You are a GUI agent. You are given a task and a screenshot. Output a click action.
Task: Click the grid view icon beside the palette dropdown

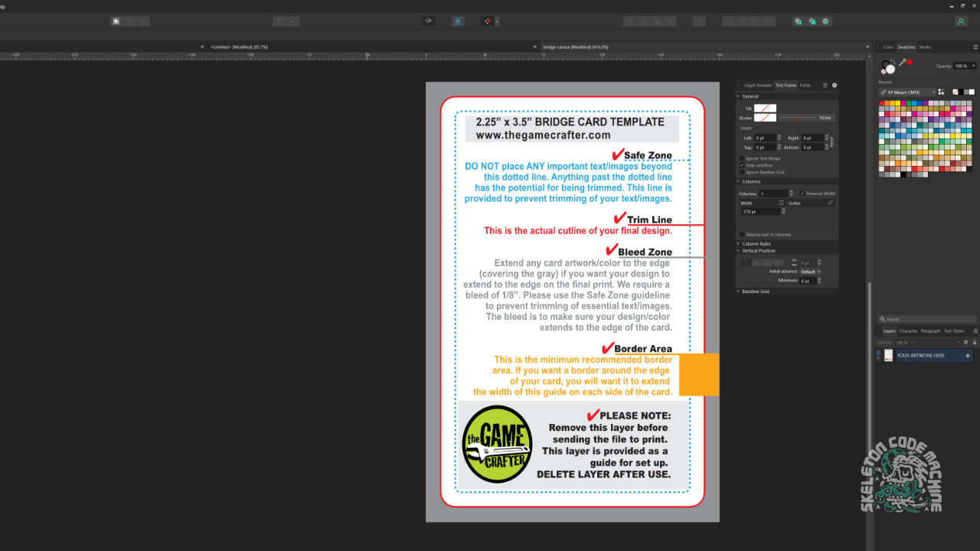click(x=942, y=91)
